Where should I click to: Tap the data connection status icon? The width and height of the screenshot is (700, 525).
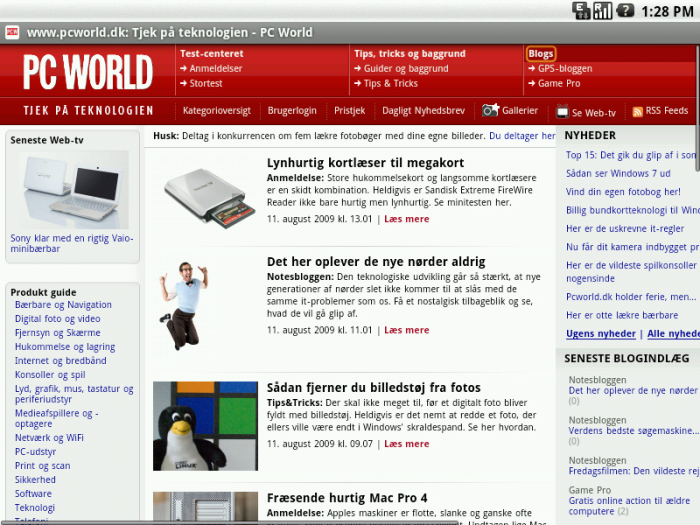coord(581,10)
